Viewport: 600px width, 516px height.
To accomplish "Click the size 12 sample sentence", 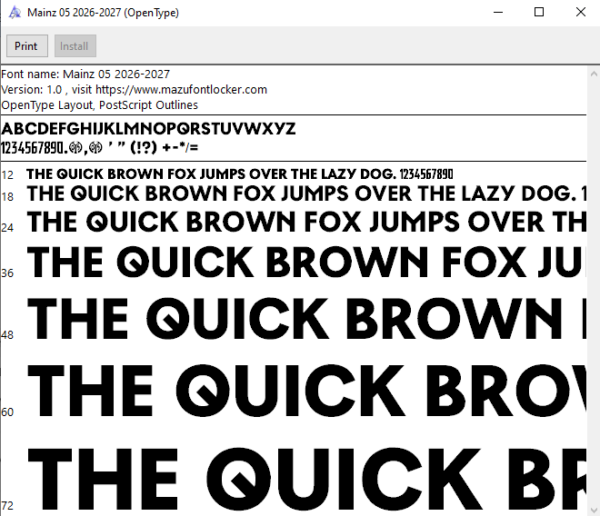I will pyautogui.click(x=240, y=174).
